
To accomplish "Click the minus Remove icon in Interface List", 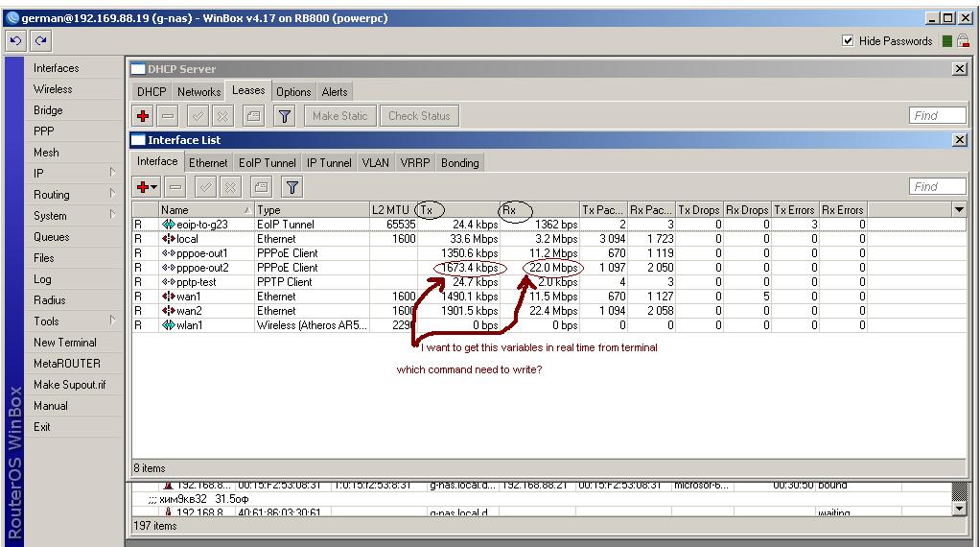I will click(175, 187).
